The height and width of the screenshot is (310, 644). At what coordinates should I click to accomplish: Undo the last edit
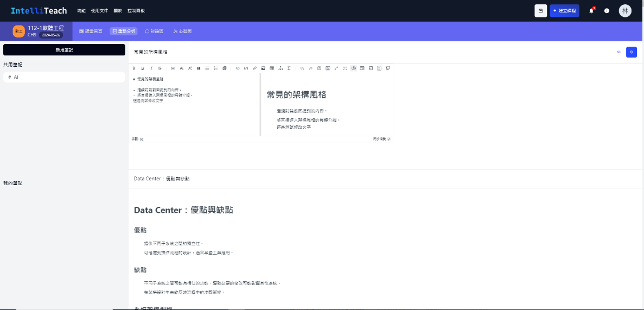302,68
